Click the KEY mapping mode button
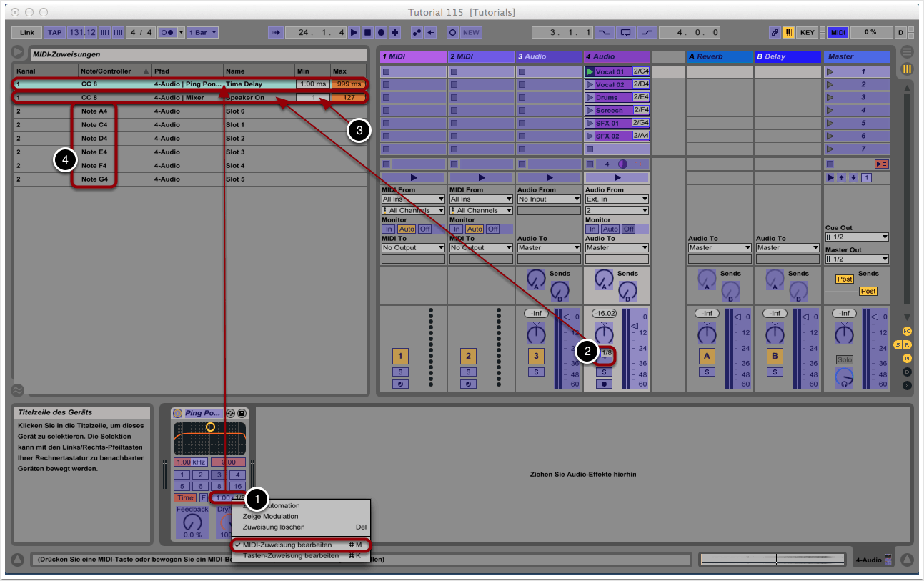 [807, 33]
